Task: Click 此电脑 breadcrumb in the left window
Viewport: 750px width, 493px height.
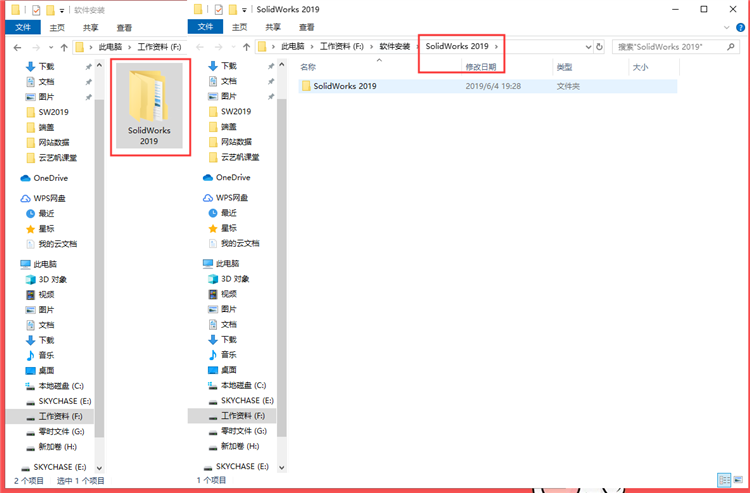Action: click(110, 47)
